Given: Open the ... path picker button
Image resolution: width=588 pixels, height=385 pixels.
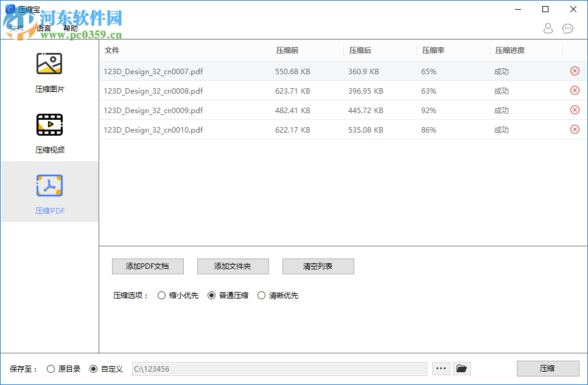Looking at the screenshot, I should (x=441, y=368).
